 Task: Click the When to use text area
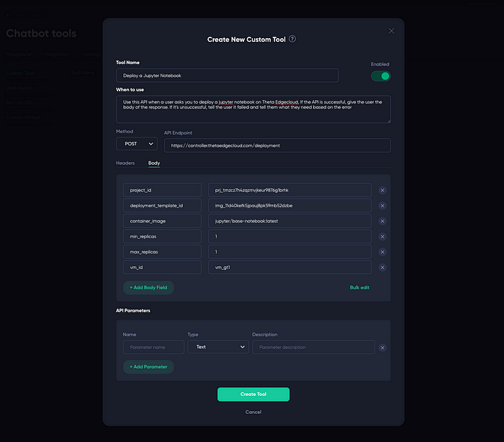point(253,109)
